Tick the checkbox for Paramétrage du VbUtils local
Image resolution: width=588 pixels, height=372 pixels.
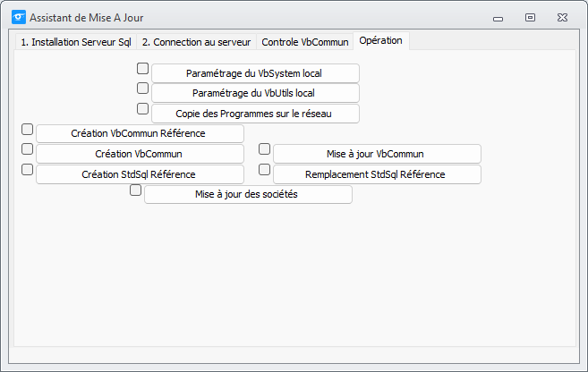(x=142, y=88)
